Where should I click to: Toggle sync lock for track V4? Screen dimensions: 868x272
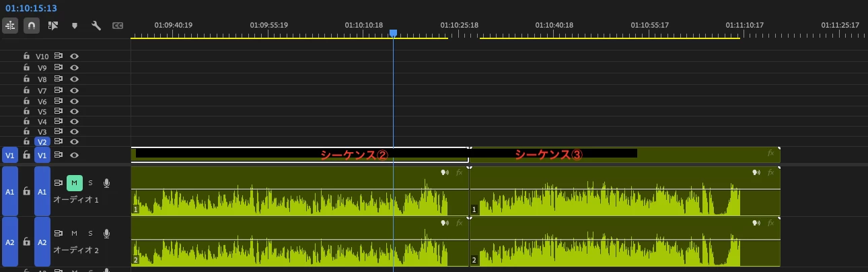[x=59, y=122]
